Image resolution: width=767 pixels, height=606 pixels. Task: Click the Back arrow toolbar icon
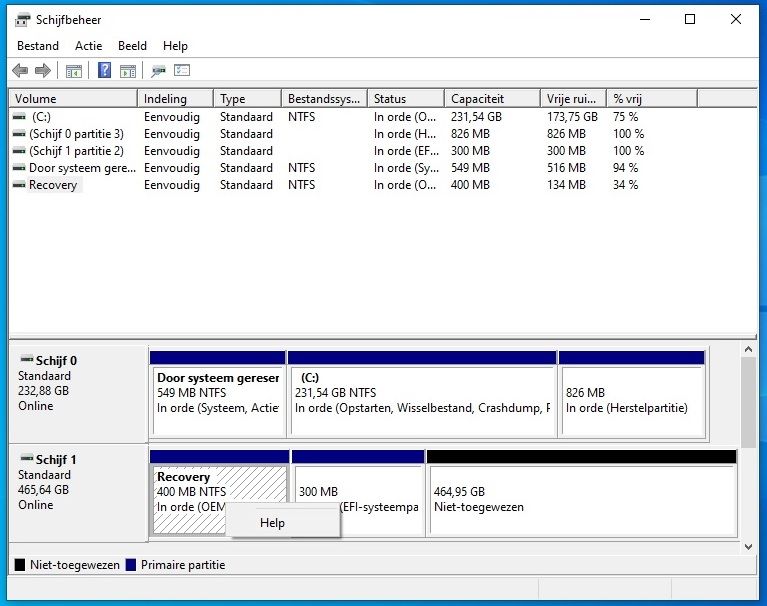pyautogui.click(x=20, y=70)
